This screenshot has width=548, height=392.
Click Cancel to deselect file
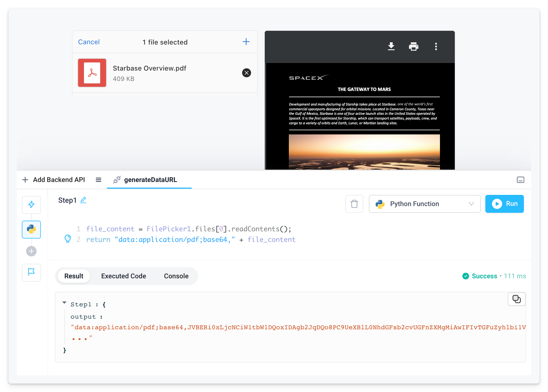click(89, 42)
